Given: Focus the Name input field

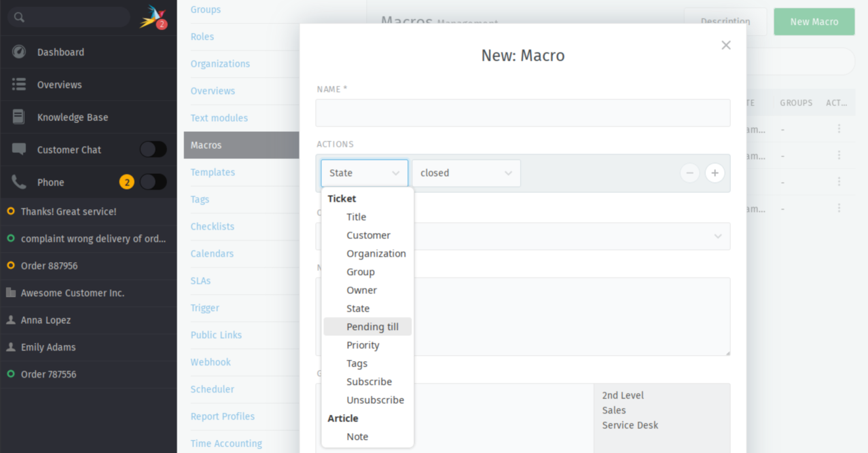Looking at the screenshot, I should tap(523, 113).
